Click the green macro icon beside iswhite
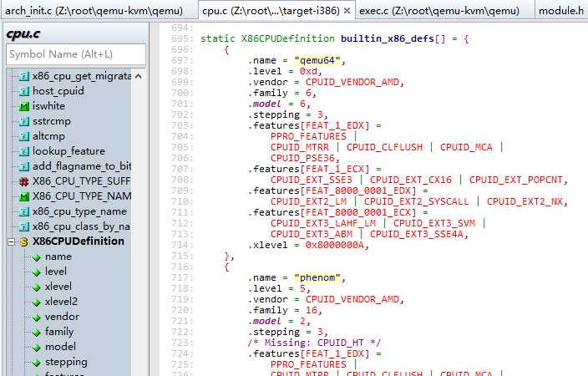Image resolution: width=588 pixels, height=376 pixels. [24, 106]
